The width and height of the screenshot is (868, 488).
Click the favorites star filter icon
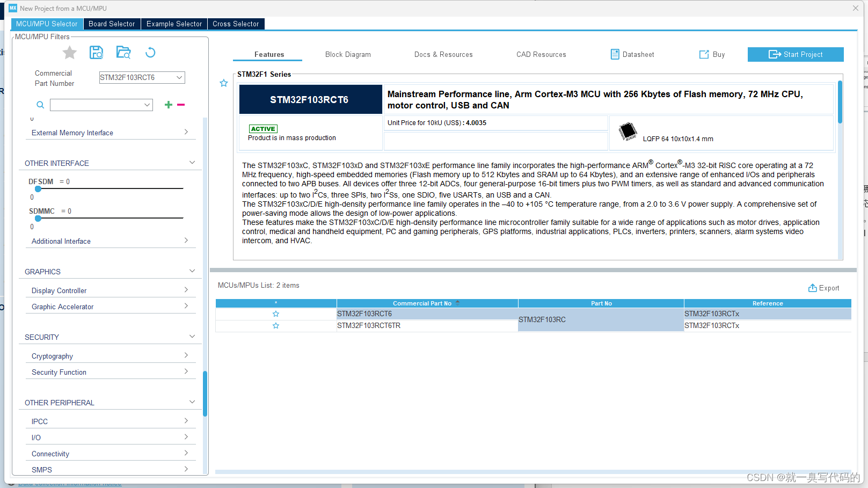70,53
